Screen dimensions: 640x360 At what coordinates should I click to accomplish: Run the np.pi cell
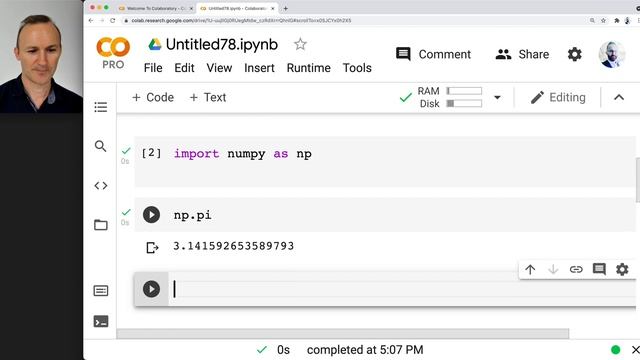(151, 215)
